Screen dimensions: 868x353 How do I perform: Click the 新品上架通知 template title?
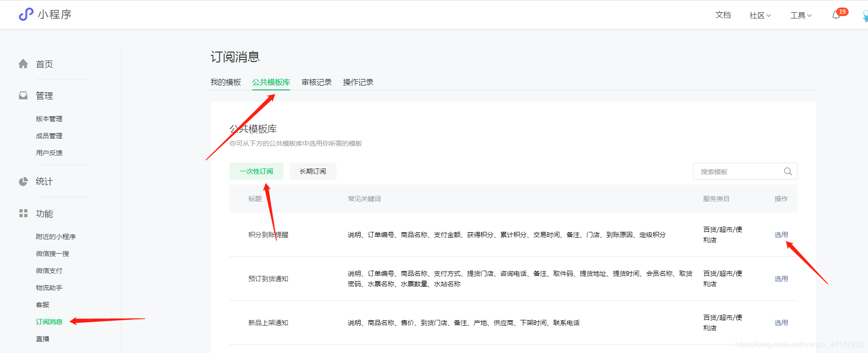268,323
